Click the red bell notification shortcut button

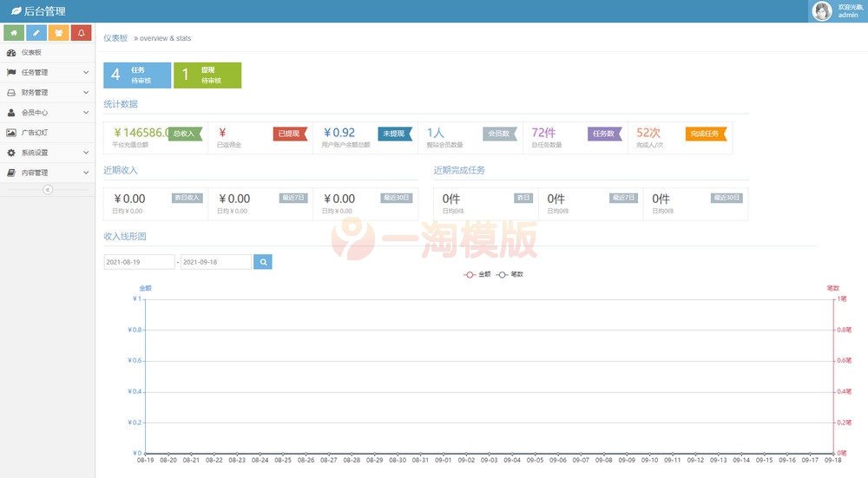[81, 33]
